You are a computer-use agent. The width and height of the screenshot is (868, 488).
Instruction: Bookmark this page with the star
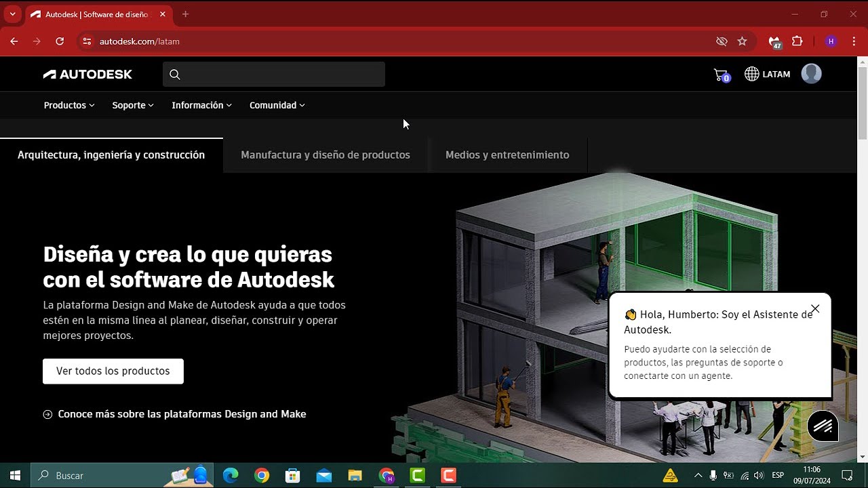pos(742,41)
